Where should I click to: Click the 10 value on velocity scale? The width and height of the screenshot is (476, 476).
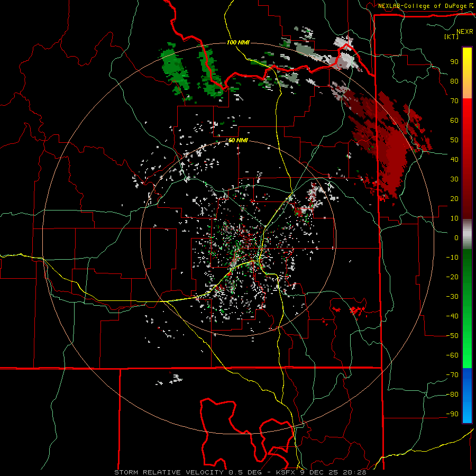[x=454, y=218]
